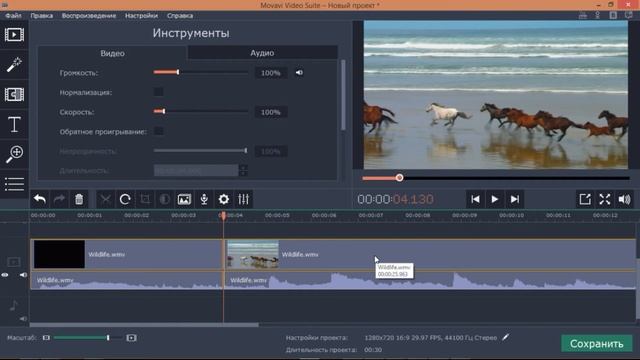640x360 pixels.
Task: Click the timeline horizontal scrollbar
Action: tap(144, 325)
